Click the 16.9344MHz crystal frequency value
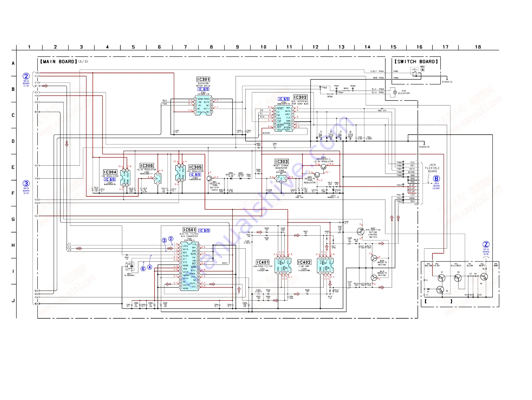The width and height of the screenshot is (532, 400). (x=129, y=276)
